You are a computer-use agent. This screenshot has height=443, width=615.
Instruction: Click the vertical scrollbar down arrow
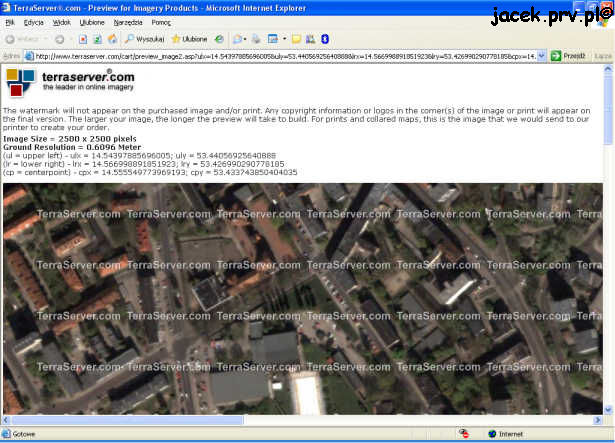(x=608, y=410)
